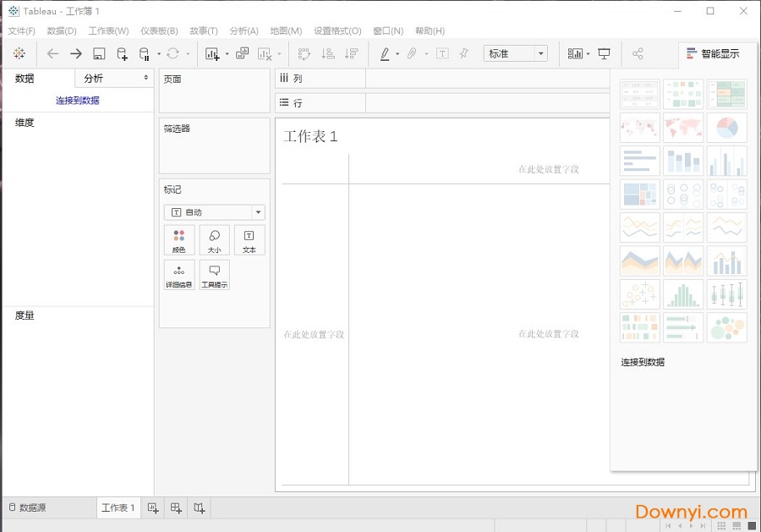Click the new data source toolbar icon
This screenshot has height=532, width=761.
click(121, 53)
